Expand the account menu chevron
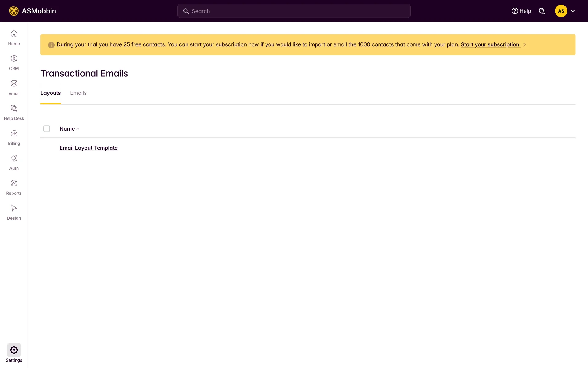The height and width of the screenshot is (368, 588). pos(573,11)
